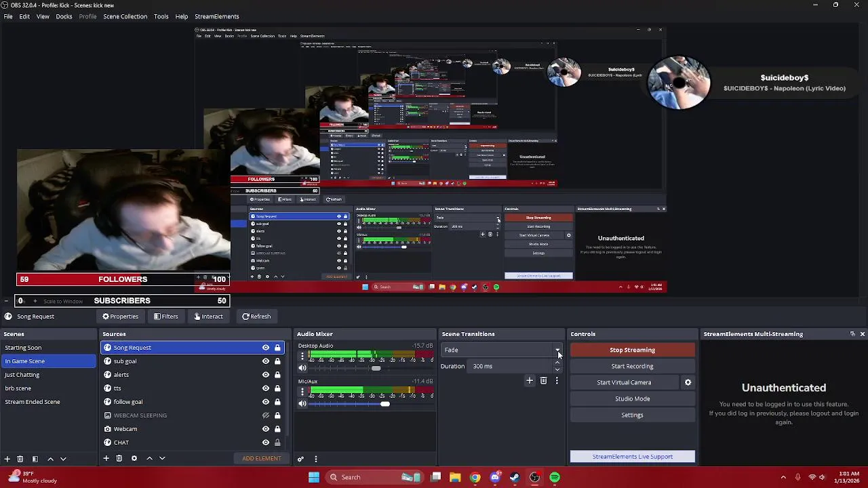This screenshot has height=488, width=868.
Task: Move source up with arrow icon
Action: [x=149, y=459]
